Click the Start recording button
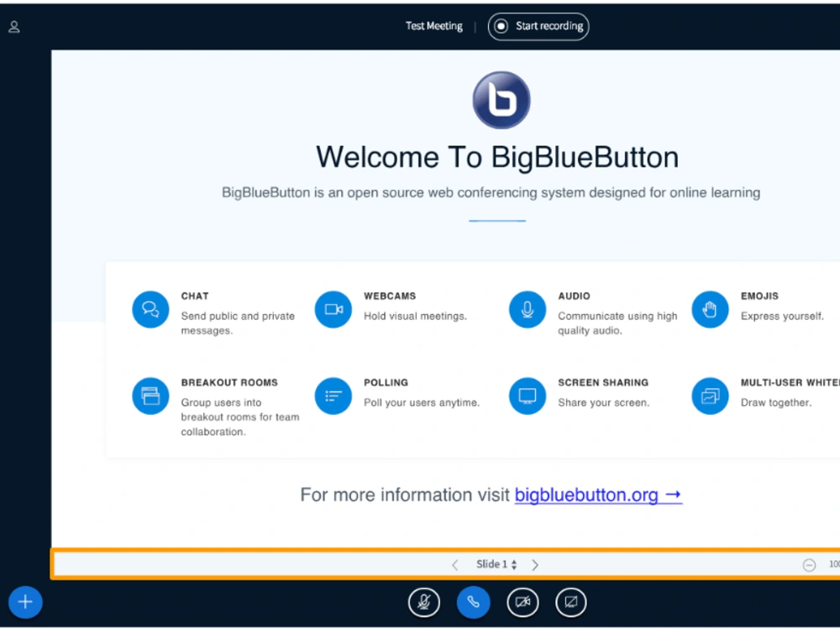The height and width of the screenshot is (630, 840). 538,26
